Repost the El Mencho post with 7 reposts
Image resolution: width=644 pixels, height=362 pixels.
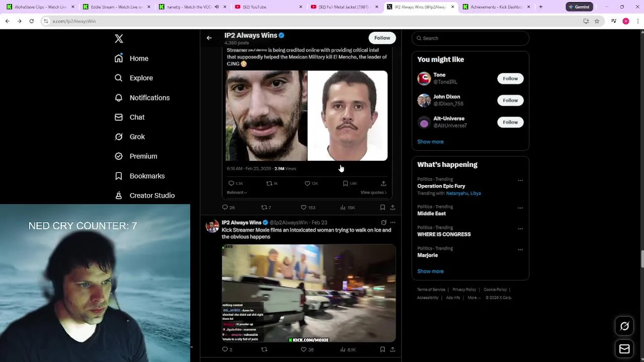coord(266,207)
